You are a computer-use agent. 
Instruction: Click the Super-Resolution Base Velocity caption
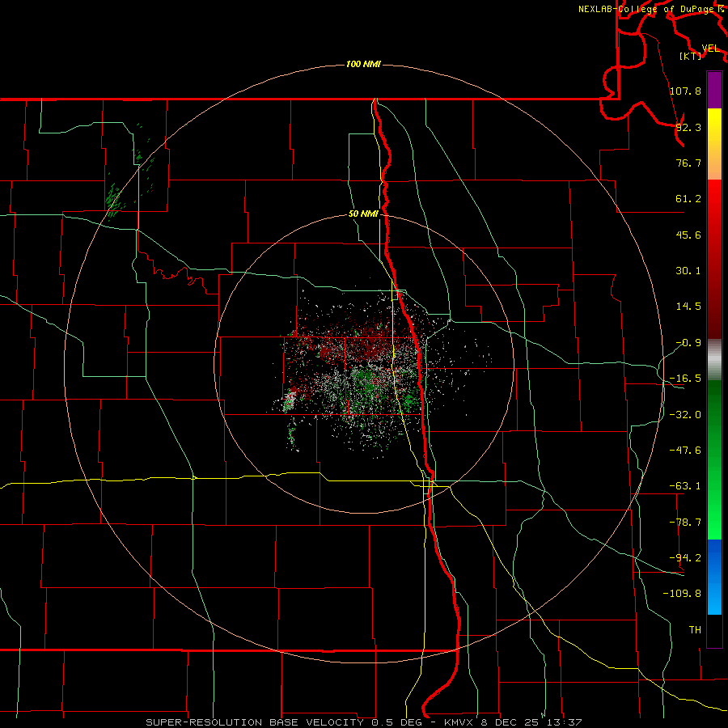[363, 722]
